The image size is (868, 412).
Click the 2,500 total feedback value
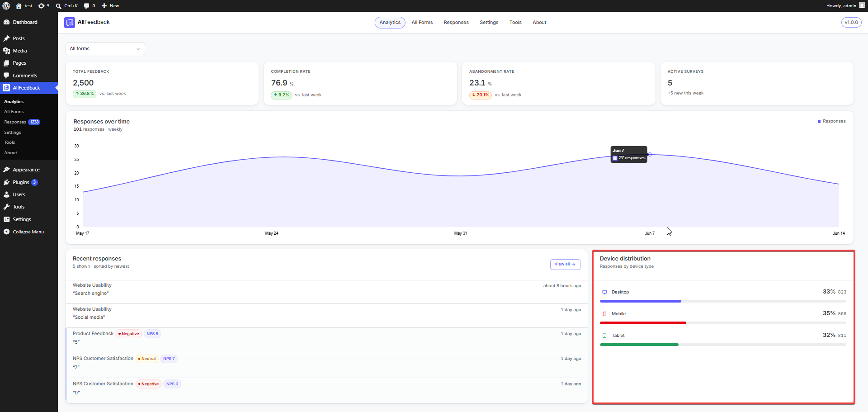(x=83, y=83)
